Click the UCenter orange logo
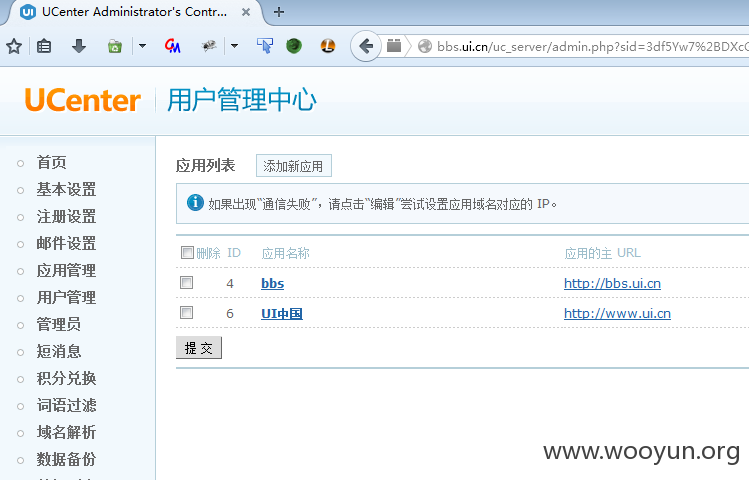The height and width of the screenshot is (480, 749). [83, 100]
